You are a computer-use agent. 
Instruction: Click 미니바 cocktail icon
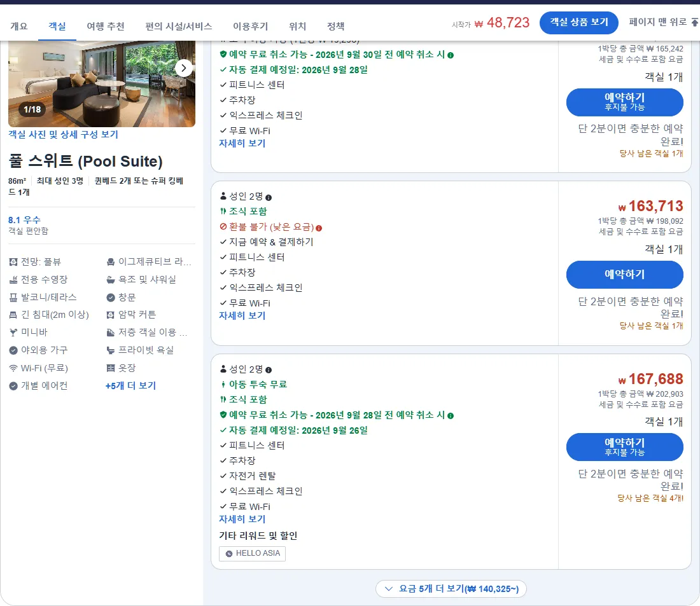13,333
